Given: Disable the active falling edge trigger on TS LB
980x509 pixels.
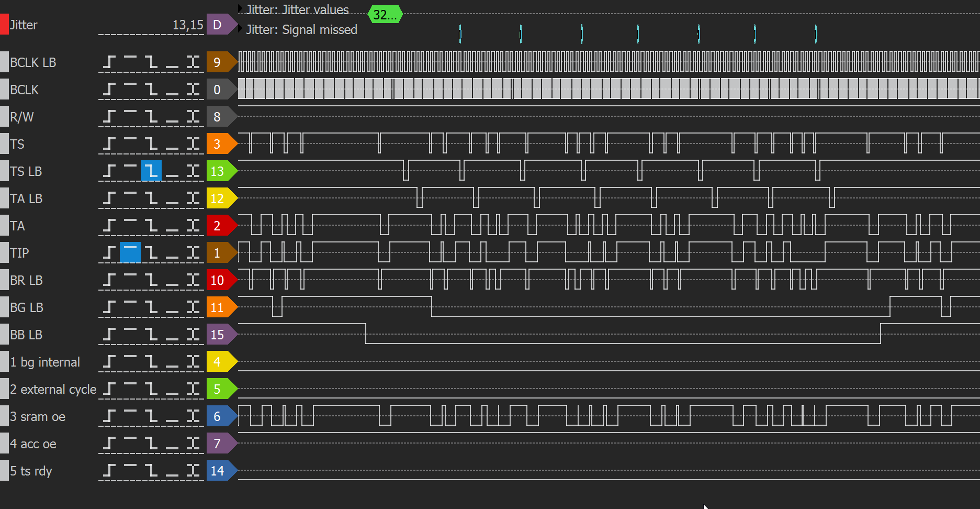Looking at the screenshot, I should 151,171.
